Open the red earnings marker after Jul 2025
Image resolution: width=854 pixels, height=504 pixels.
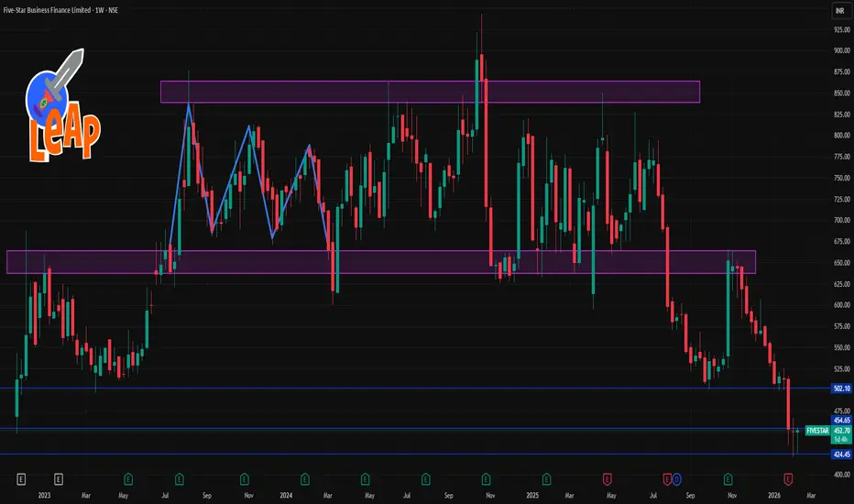pos(667,479)
